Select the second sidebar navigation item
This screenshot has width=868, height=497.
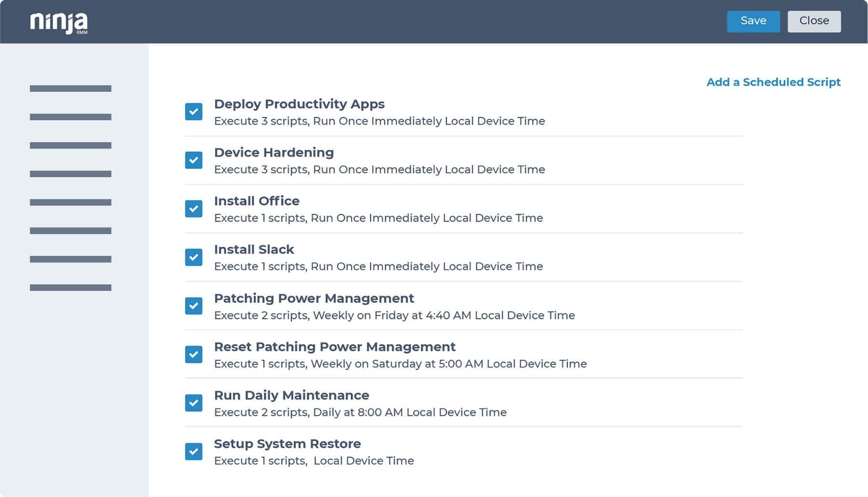[x=70, y=117]
